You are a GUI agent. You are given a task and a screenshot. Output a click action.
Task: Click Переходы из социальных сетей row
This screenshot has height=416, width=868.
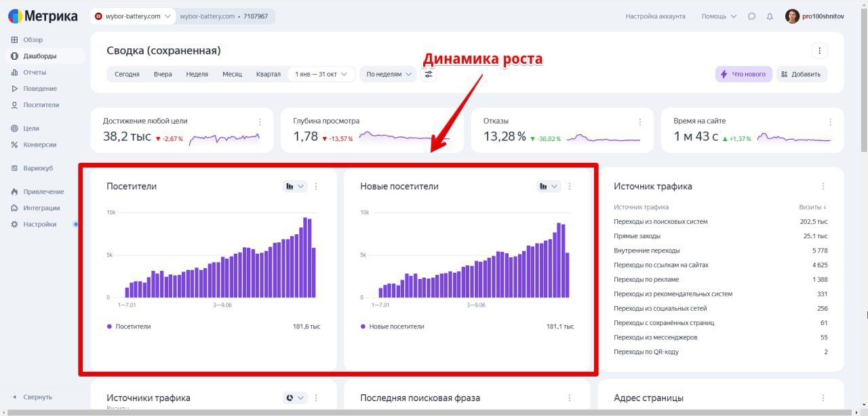720,308
